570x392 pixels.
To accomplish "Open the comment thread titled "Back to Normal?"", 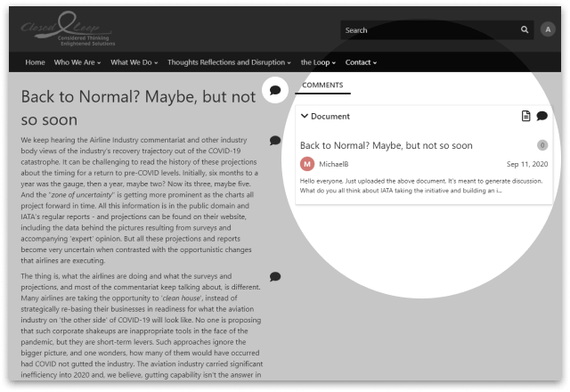I will 386,145.
